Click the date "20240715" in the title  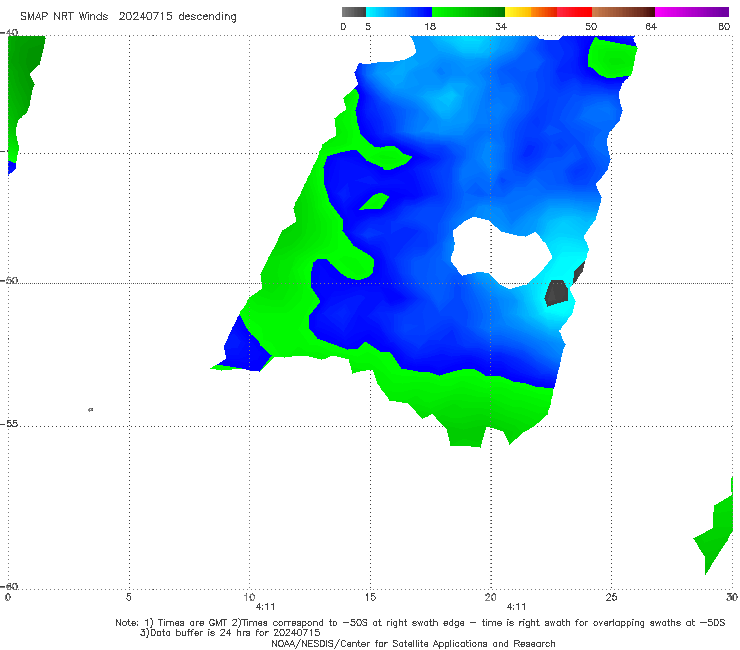tap(145, 16)
